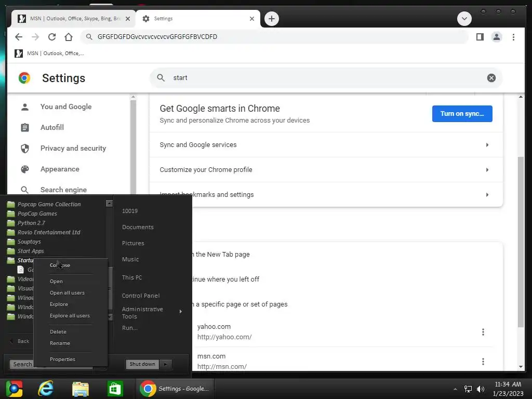Open Search engine settings section
The height and width of the screenshot is (399, 532).
(x=63, y=190)
